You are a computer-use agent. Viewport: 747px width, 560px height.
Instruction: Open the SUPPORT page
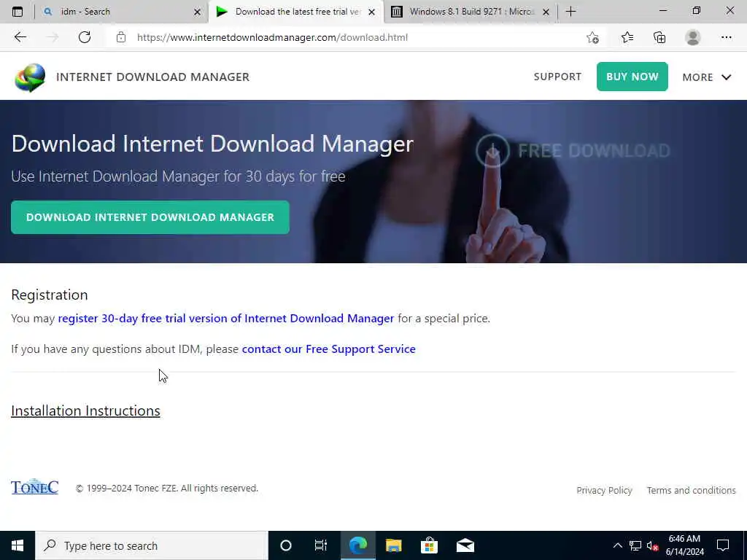pyautogui.click(x=557, y=77)
